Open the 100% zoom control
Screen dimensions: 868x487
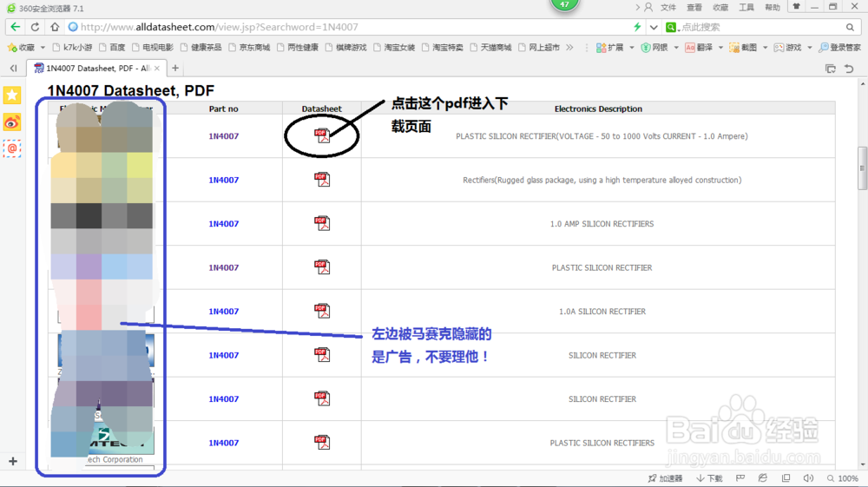click(x=843, y=478)
